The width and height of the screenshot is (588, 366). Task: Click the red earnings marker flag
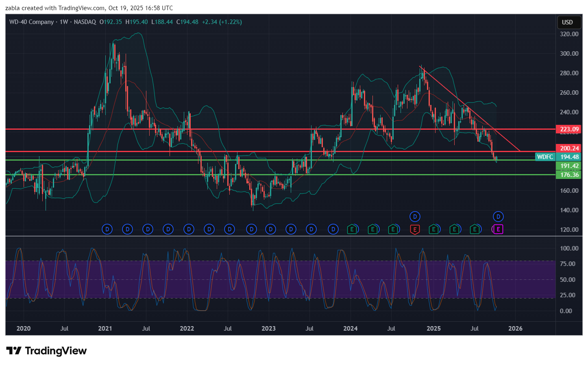click(414, 229)
